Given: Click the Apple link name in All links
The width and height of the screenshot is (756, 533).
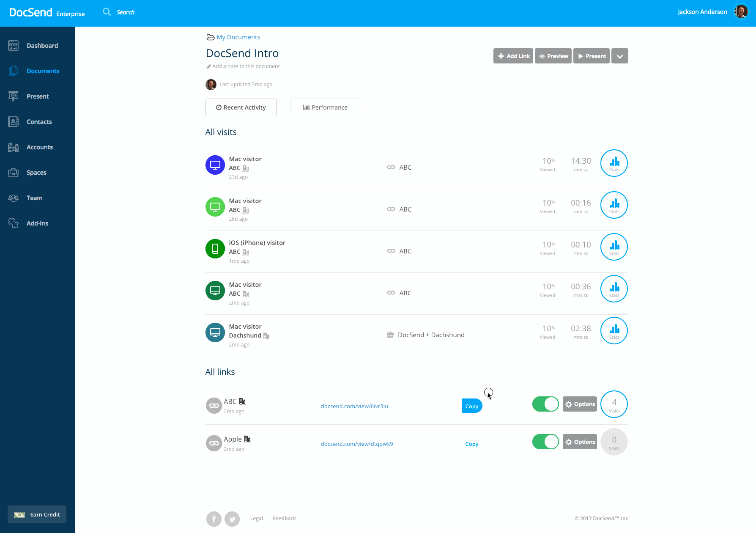Looking at the screenshot, I should pyautogui.click(x=233, y=439).
